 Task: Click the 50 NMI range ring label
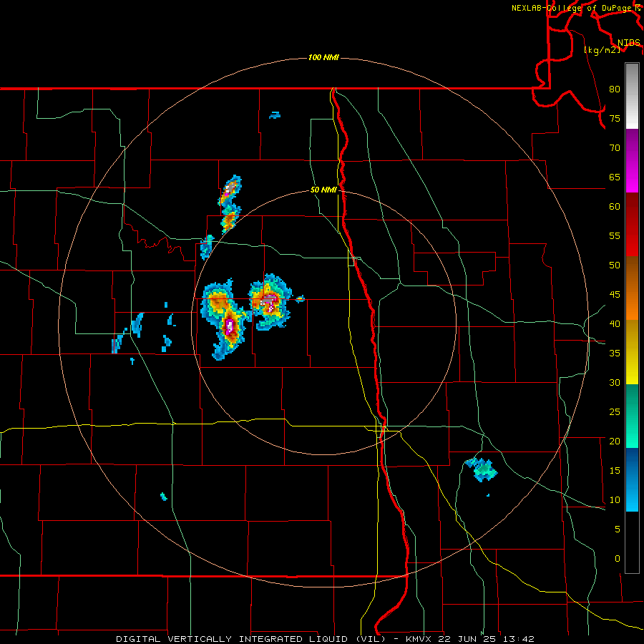pos(323,190)
